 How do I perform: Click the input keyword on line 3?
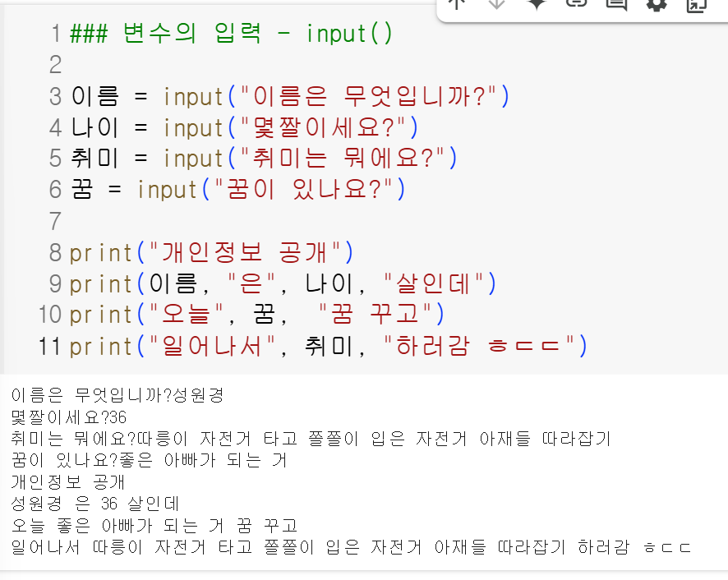click(194, 97)
